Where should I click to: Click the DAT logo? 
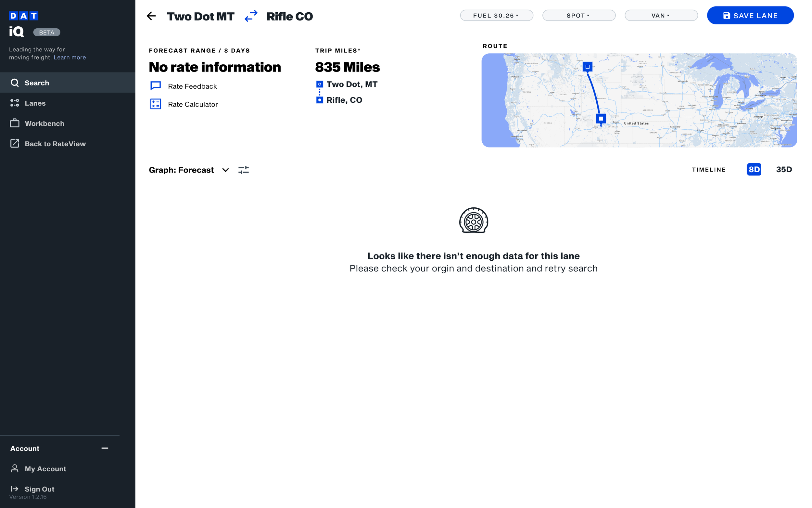23,16
